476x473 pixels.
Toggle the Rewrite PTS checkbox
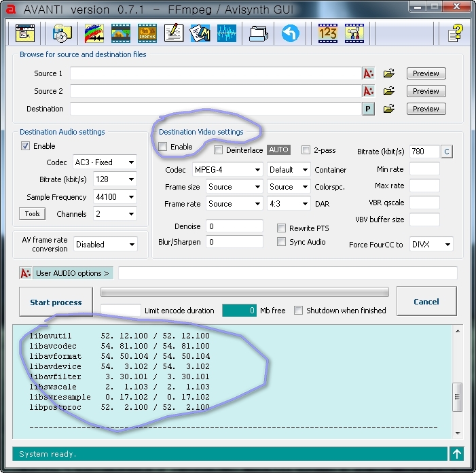point(281,228)
